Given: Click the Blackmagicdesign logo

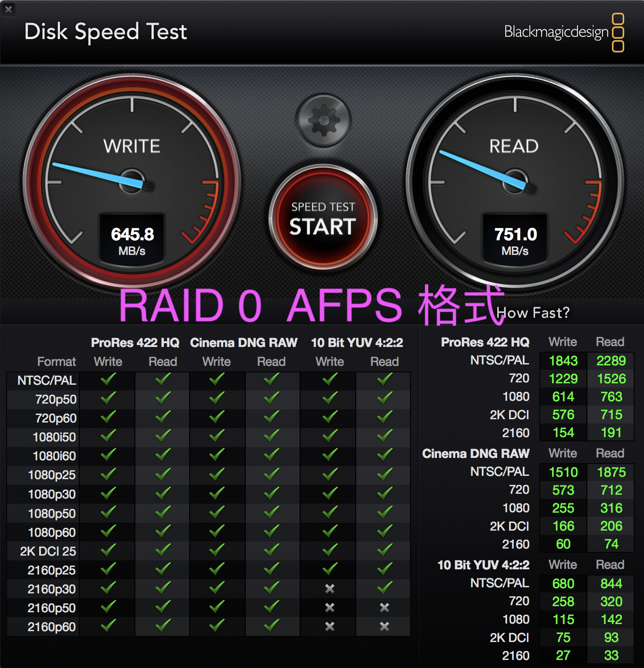Looking at the screenshot, I should coord(564,32).
